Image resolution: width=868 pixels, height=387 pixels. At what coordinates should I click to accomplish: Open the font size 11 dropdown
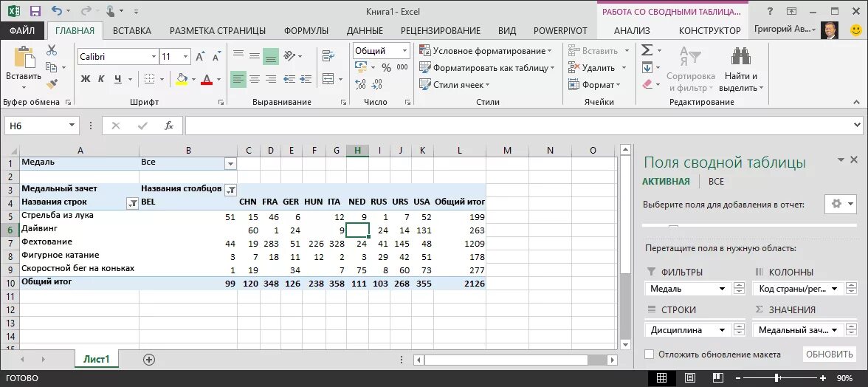click(185, 56)
